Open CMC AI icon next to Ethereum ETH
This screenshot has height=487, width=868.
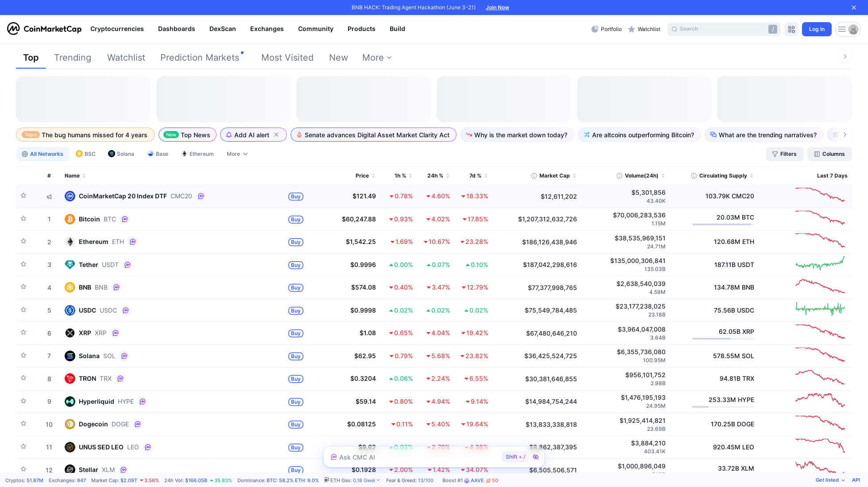(133, 242)
